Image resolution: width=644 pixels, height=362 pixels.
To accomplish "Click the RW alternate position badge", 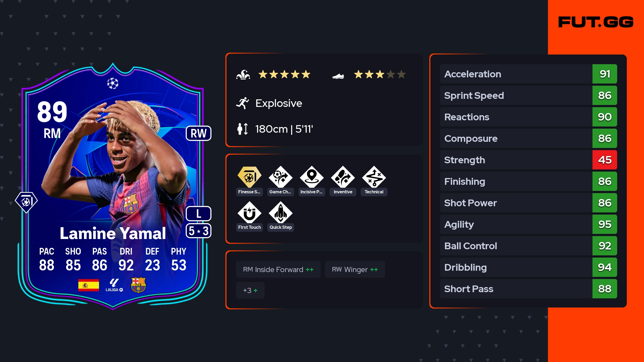I will [199, 133].
